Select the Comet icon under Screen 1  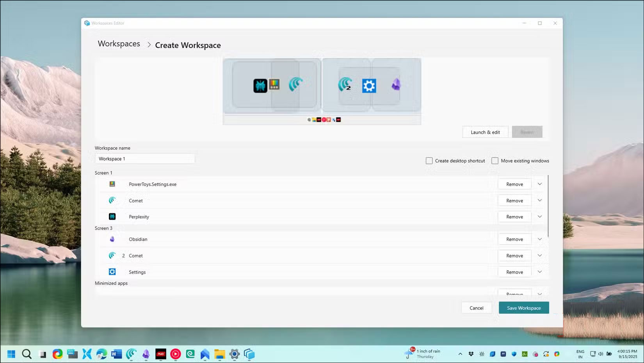click(112, 200)
